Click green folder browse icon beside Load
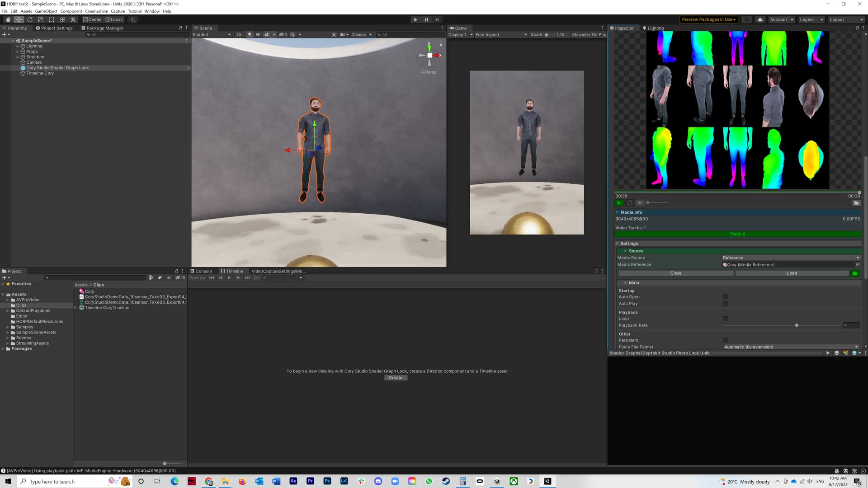Viewport: 868px width, 488px height. [x=855, y=273]
